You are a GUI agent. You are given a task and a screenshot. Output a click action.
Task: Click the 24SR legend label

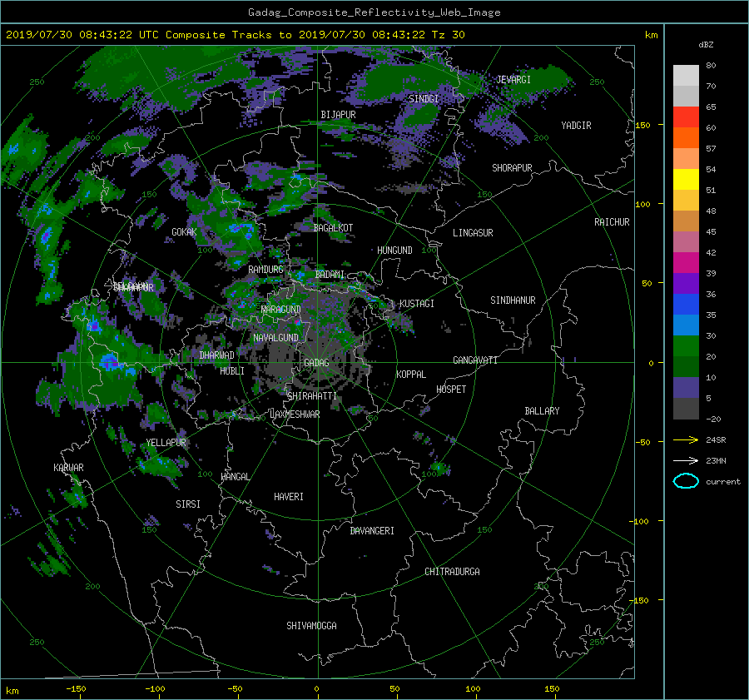click(716, 440)
